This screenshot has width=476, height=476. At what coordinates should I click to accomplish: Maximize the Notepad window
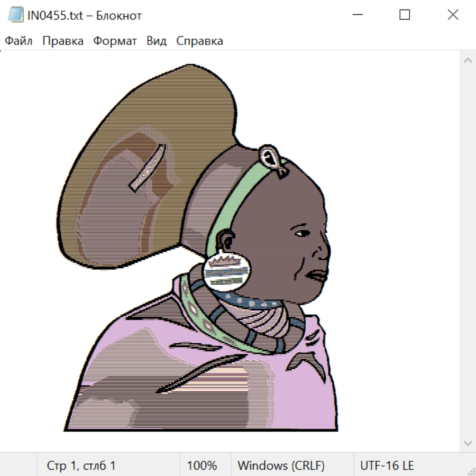[405, 15]
